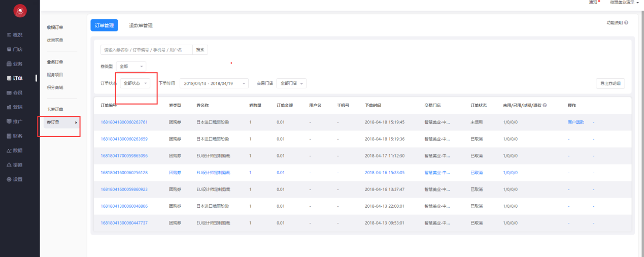Screen dimensions: 644x257
Task: Click help icon beside 功能说明
Action: tap(626, 23)
